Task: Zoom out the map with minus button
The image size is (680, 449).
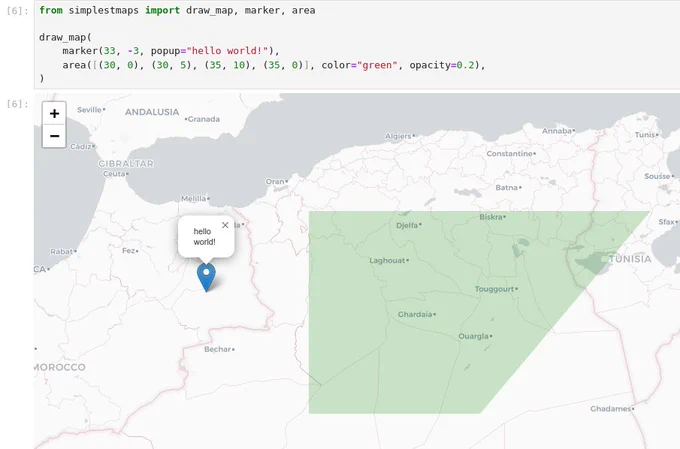Action: (54, 136)
